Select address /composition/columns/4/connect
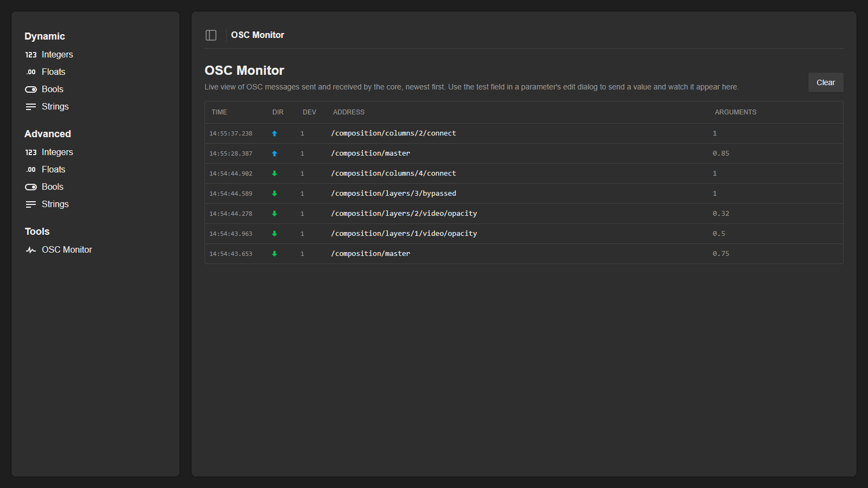868x488 pixels. coord(393,174)
